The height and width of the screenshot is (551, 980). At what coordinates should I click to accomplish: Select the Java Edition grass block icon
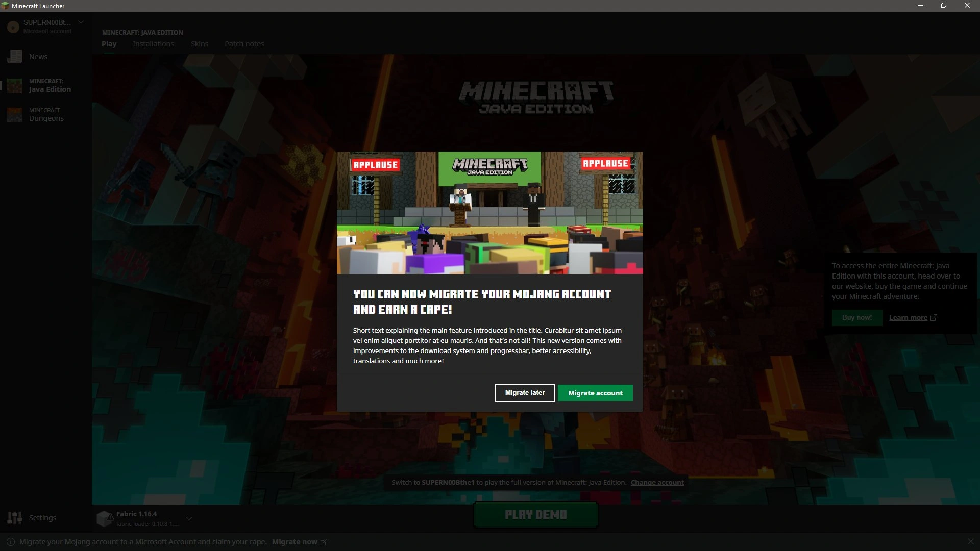tap(14, 86)
